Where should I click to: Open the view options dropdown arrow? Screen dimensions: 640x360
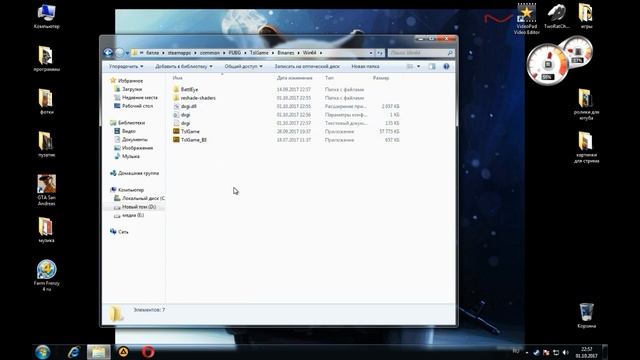pyautogui.click(x=418, y=66)
